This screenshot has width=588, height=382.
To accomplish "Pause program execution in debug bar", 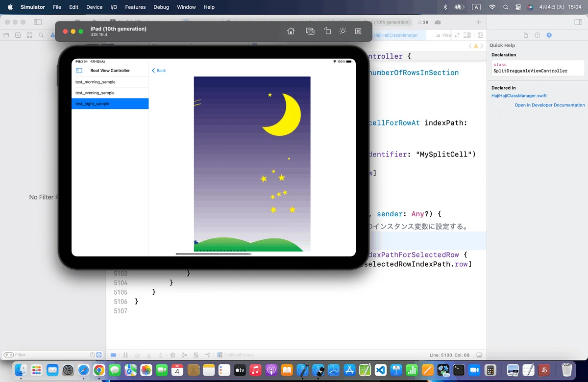I will (125, 355).
